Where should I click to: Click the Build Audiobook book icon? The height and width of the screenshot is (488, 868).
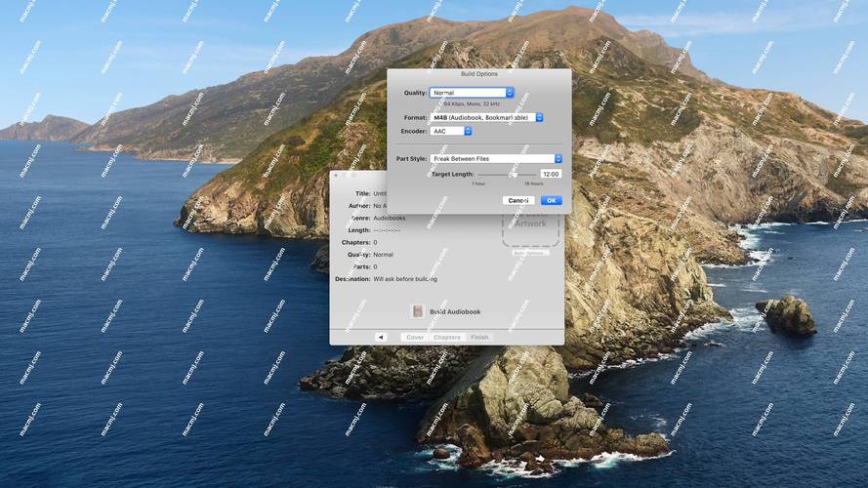[418, 311]
